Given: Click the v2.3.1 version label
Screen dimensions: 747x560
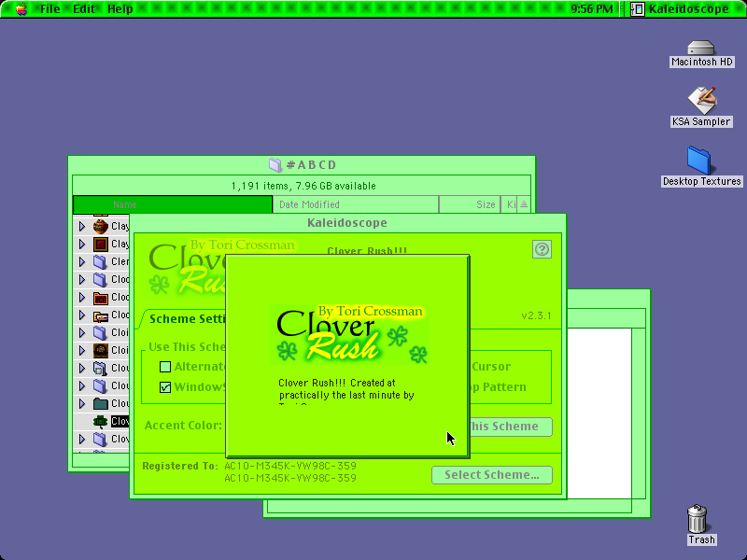Looking at the screenshot, I should 536,315.
